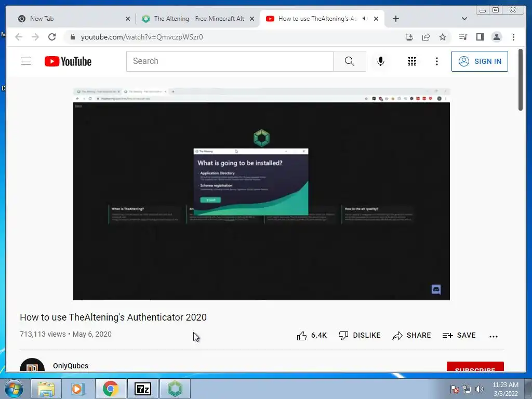Open Windows Explorer from taskbar
532x399 pixels.
tap(46, 389)
